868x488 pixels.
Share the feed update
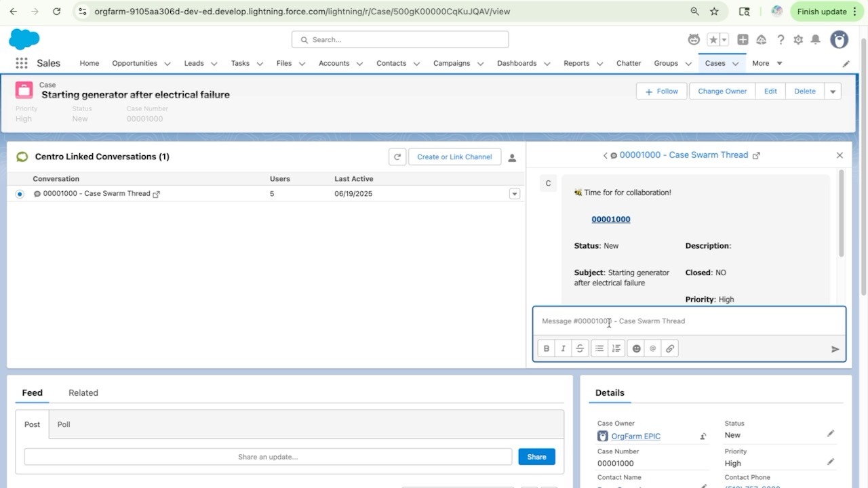pyautogui.click(x=536, y=457)
